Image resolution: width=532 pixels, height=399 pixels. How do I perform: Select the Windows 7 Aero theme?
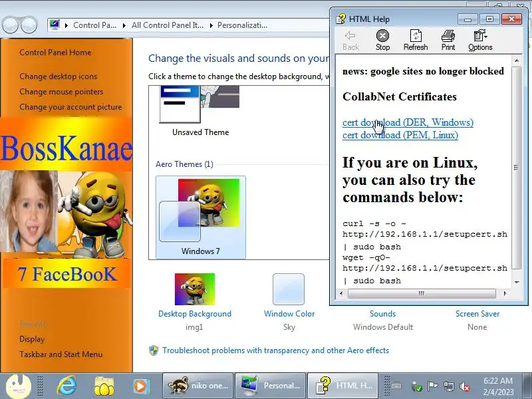click(201, 217)
